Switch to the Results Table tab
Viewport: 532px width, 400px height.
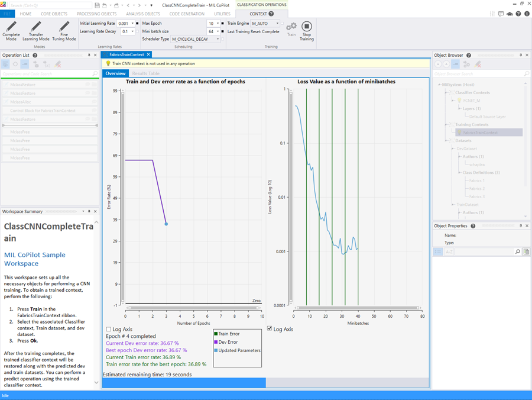145,73
